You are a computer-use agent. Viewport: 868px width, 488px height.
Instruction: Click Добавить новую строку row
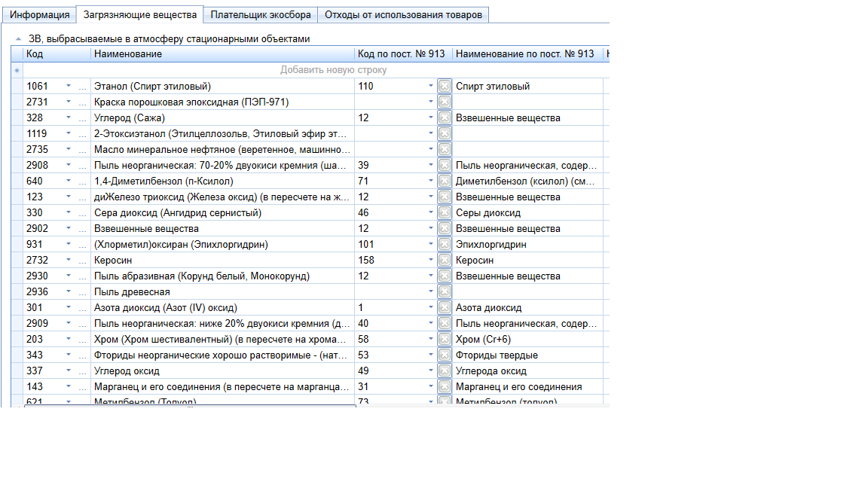pyautogui.click(x=333, y=70)
